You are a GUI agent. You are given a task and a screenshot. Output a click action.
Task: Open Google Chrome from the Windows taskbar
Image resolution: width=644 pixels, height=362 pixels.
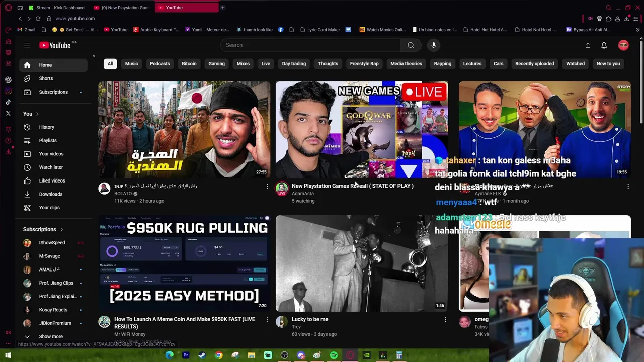click(x=218, y=355)
